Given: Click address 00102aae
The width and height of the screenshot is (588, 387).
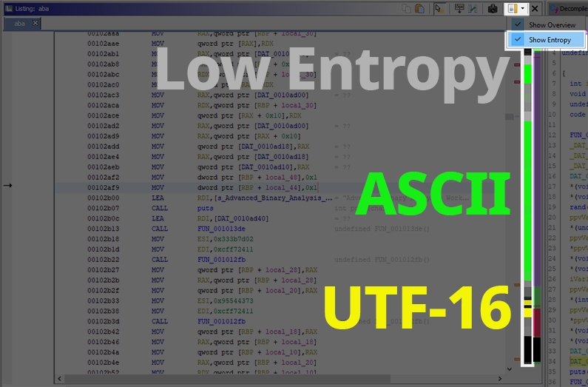Looking at the screenshot, I should click(x=103, y=44).
